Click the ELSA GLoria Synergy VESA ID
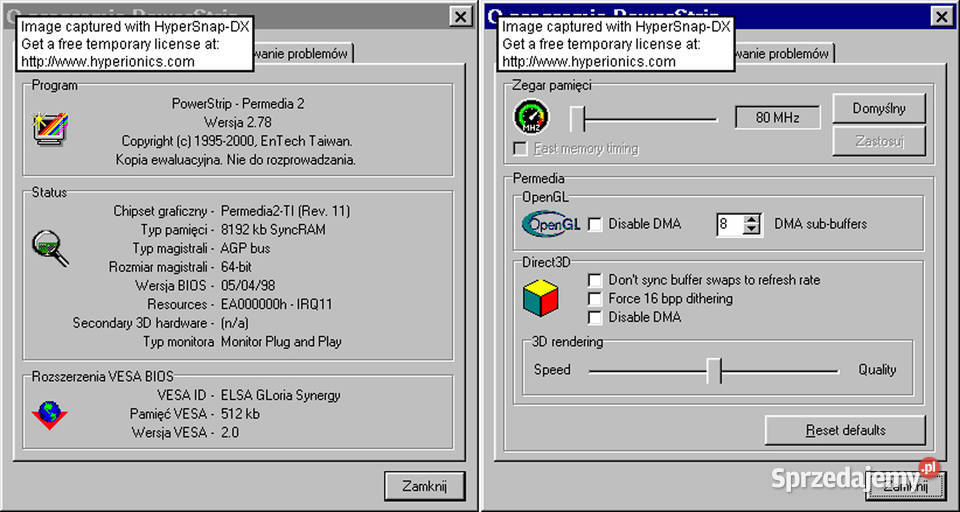 [280, 395]
